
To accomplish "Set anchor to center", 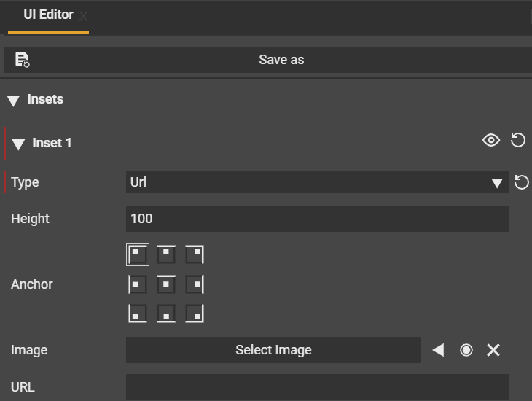I will coord(167,284).
